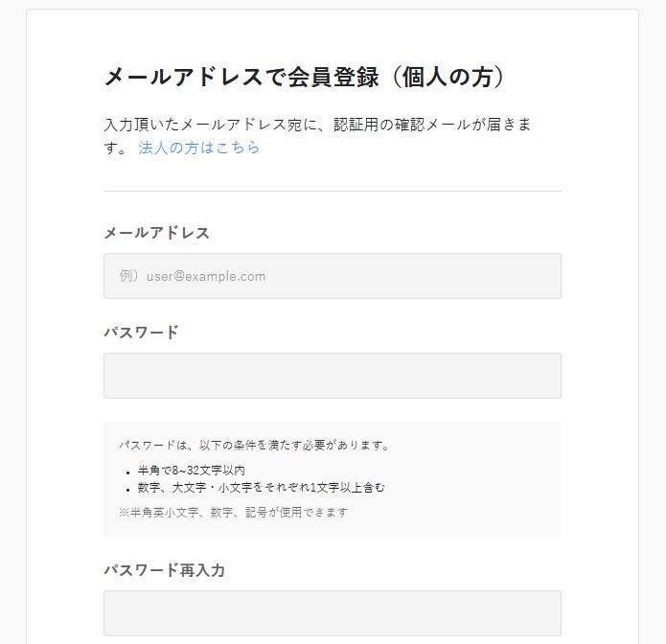666x644 pixels.
Task: Select the パスワード再入力 input field
Action: [332, 613]
